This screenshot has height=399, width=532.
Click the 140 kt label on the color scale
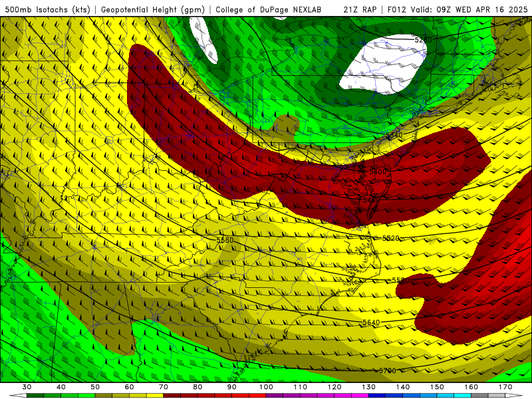[x=403, y=387]
